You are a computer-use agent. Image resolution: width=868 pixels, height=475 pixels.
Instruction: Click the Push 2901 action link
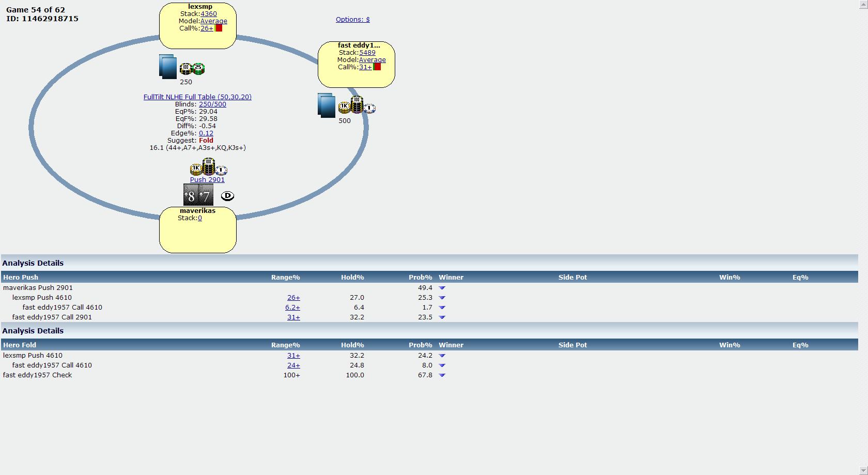pos(207,180)
